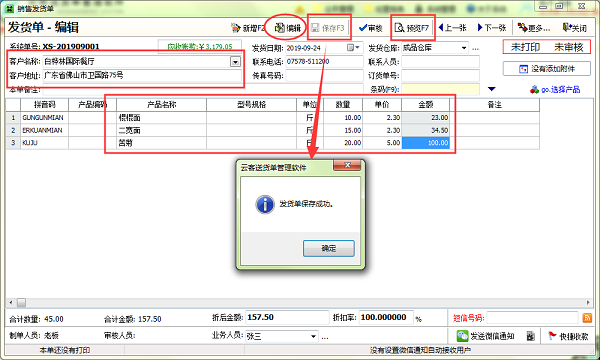Click the go.选择产品 product selection link
The image size is (600, 360).
(555, 90)
